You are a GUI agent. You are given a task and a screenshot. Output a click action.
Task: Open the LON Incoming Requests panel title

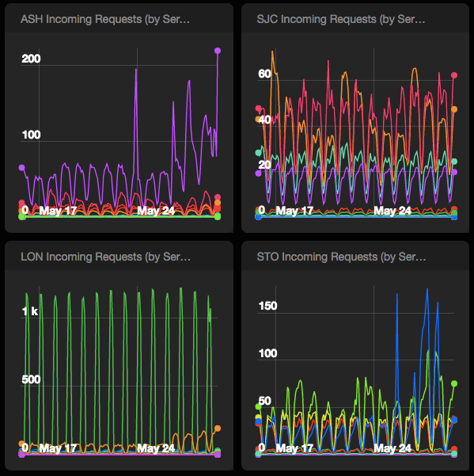pyautogui.click(x=105, y=257)
